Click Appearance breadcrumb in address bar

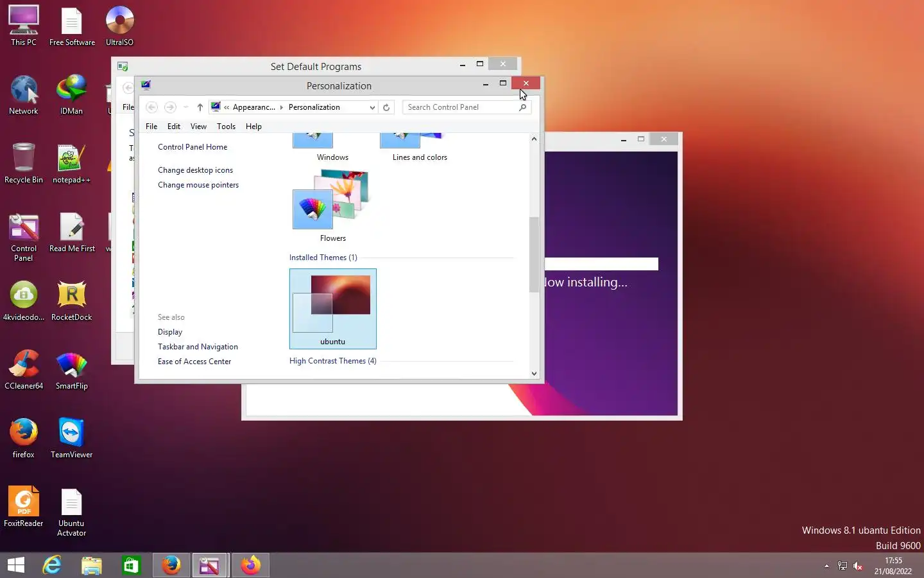(x=254, y=107)
